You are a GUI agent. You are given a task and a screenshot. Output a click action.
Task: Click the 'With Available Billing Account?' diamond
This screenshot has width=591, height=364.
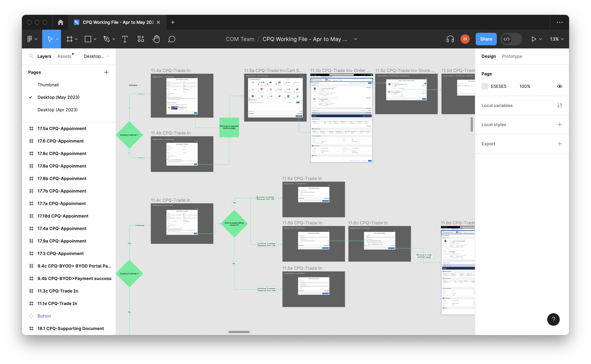click(x=234, y=224)
